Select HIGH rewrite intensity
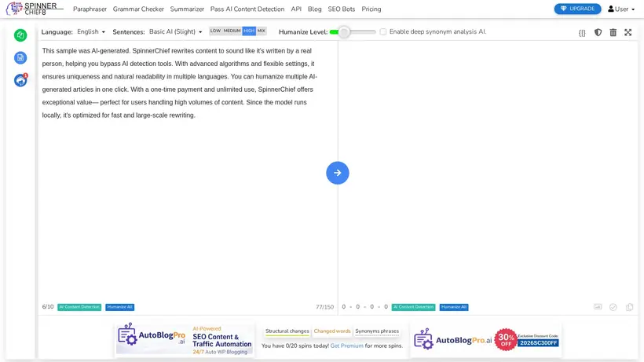Image resolution: width=644 pixels, height=362 pixels. 249,31
